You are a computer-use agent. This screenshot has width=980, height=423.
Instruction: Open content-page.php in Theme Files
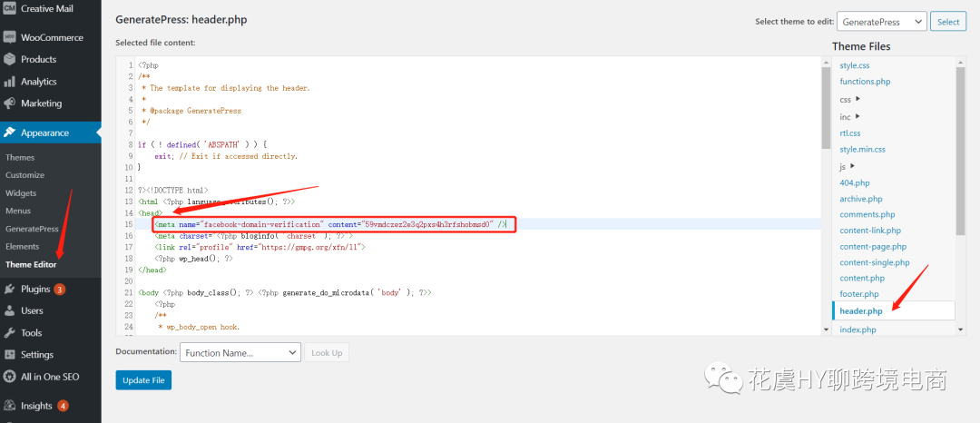[873, 246]
